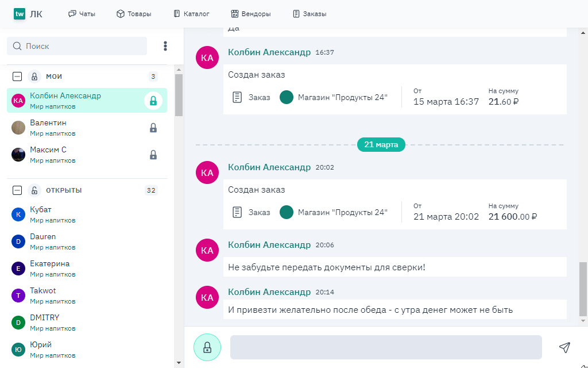588x368 pixels.
Task: Click the order document icon in 21 марта order
Action: coord(237,212)
